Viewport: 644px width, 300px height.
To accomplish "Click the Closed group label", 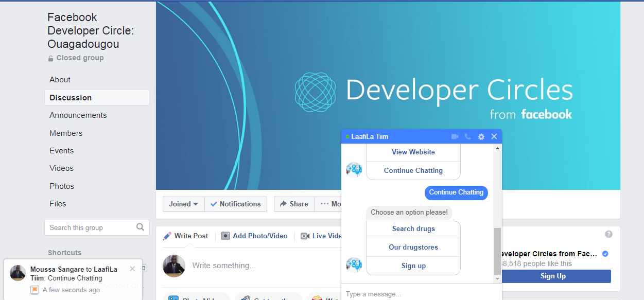I will pos(80,58).
